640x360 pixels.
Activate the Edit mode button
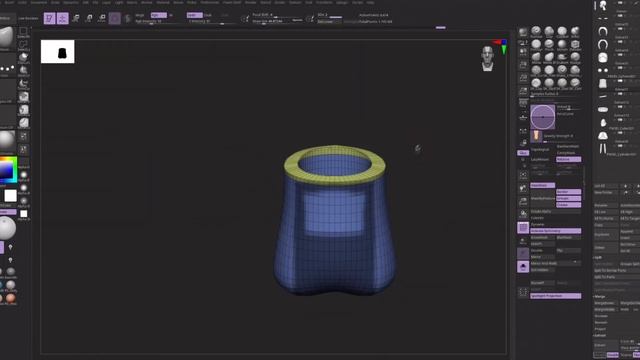(49, 18)
